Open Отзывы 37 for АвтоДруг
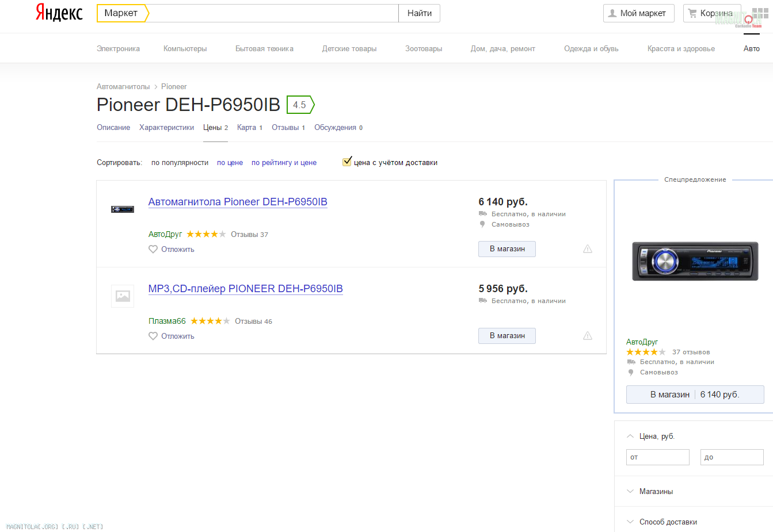The height and width of the screenshot is (532, 773). pyautogui.click(x=249, y=235)
